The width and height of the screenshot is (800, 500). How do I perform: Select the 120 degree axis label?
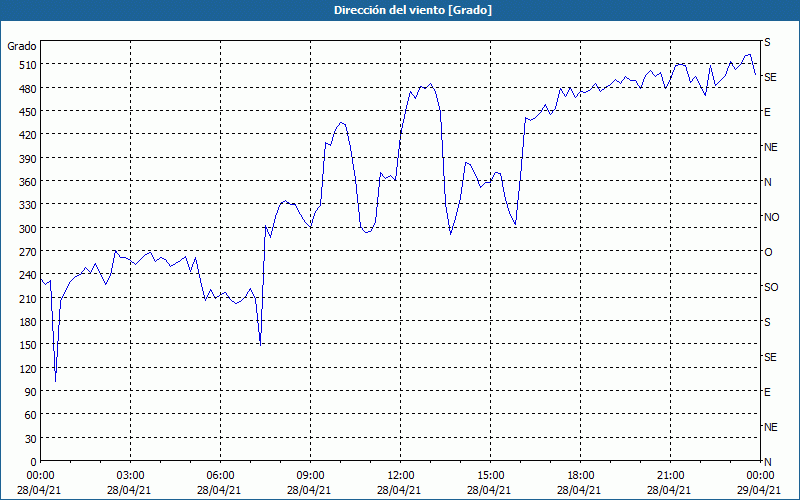coord(29,369)
